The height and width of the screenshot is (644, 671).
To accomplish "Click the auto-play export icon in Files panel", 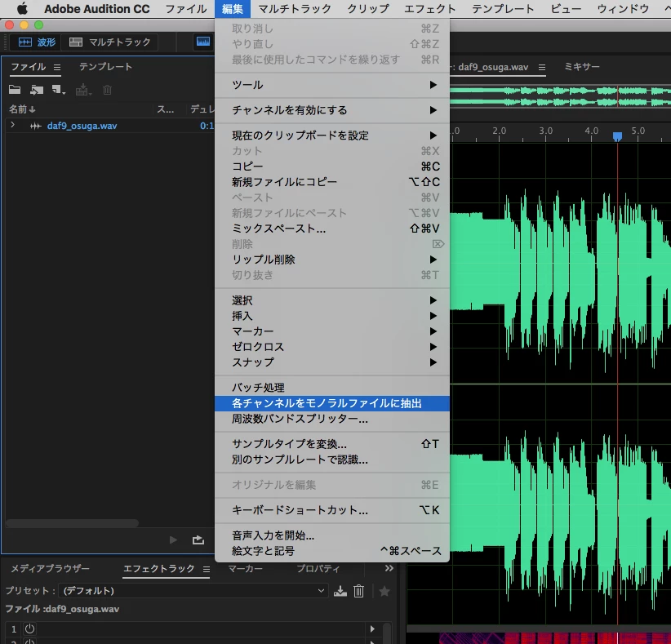I will [x=198, y=540].
